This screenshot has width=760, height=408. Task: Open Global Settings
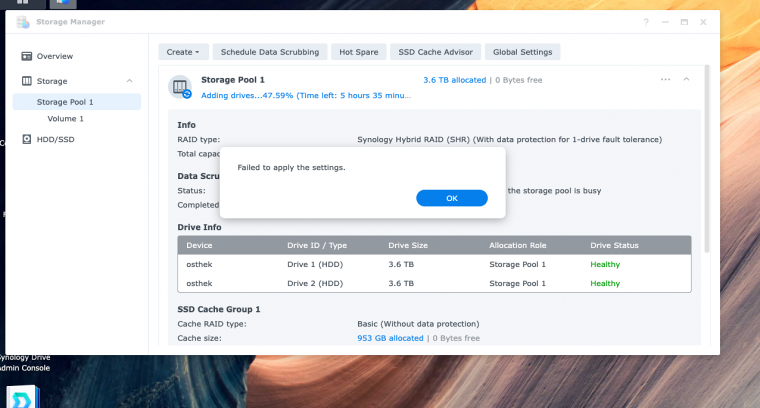(522, 52)
